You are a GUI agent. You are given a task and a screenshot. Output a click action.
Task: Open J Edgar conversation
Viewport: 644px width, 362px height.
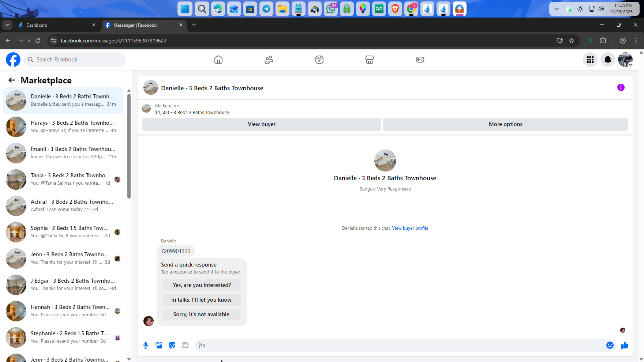point(63,285)
